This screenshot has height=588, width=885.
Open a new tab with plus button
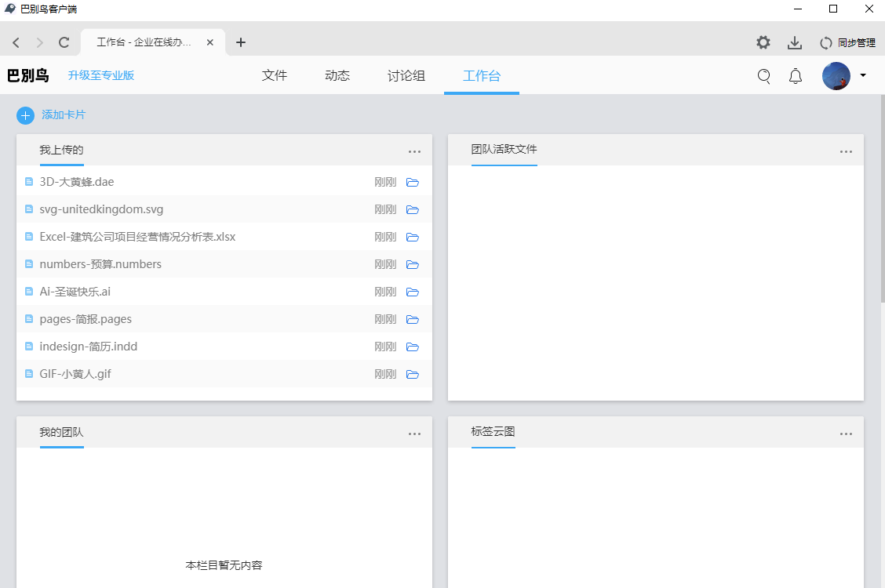[x=241, y=42]
